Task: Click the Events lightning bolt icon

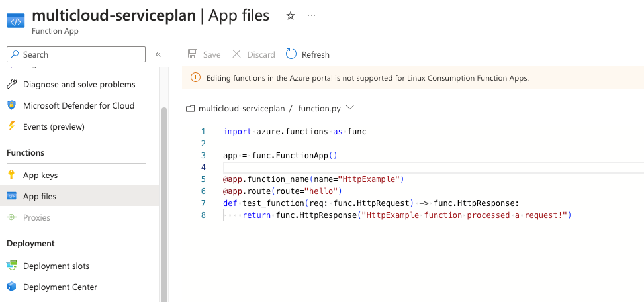Action: tap(11, 126)
